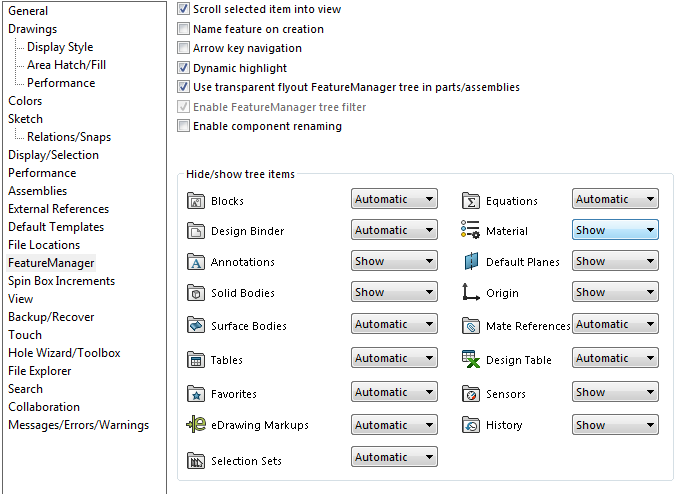
Task: Open the Annotations Show dropdown
Action: click(394, 261)
